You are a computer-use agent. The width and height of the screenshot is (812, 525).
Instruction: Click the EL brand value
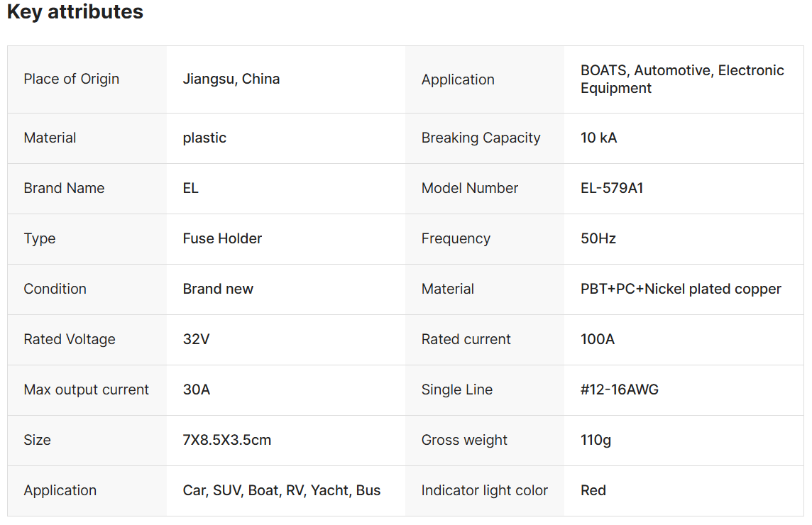190,188
